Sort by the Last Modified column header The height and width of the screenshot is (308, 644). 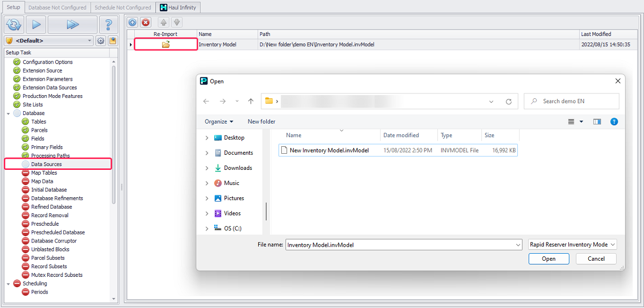tap(609, 34)
